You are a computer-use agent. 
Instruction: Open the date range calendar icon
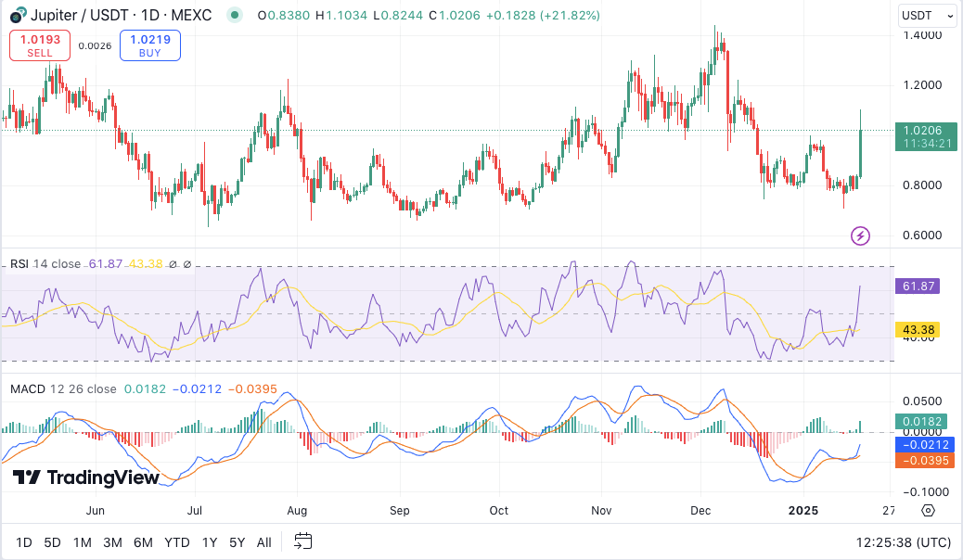pos(302,541)
